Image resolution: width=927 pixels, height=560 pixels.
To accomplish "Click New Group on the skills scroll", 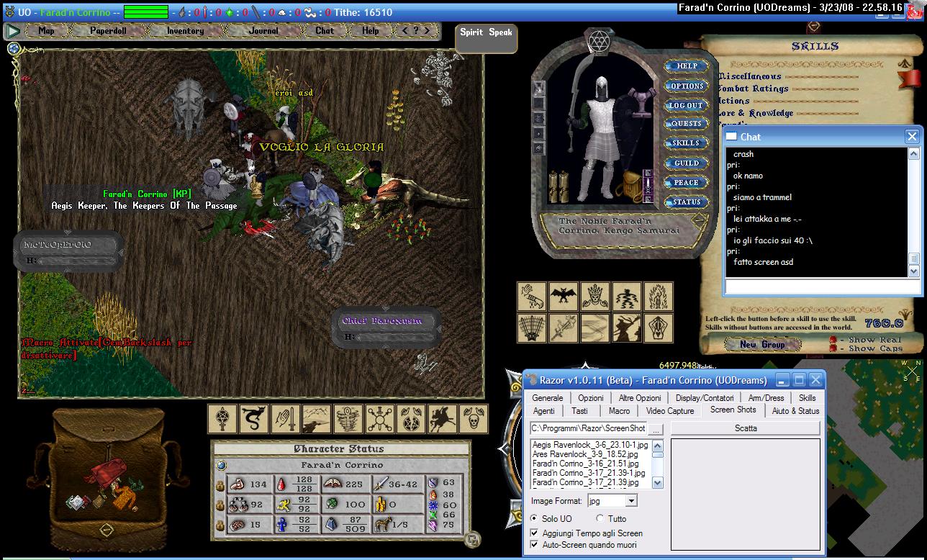I will 762,344.
